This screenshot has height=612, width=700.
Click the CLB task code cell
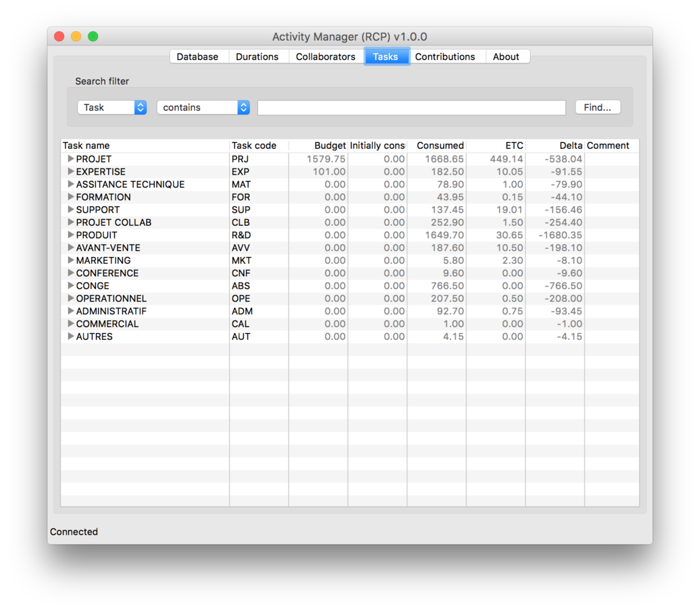point(241,222)
